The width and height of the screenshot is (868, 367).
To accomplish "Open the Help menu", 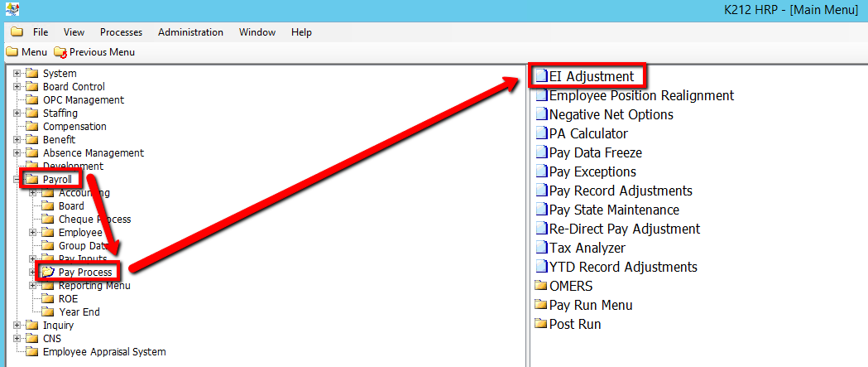I will [x=301, y=32].
